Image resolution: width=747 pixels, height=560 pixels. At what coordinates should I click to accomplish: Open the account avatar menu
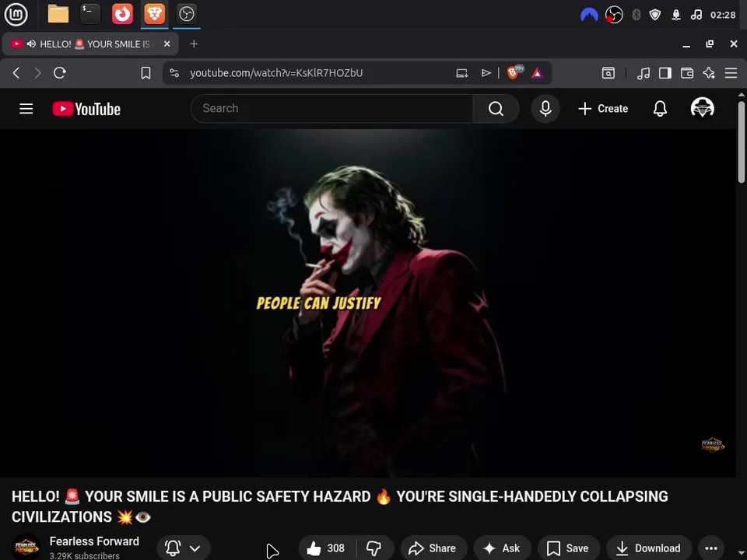[x=702, y=108]
